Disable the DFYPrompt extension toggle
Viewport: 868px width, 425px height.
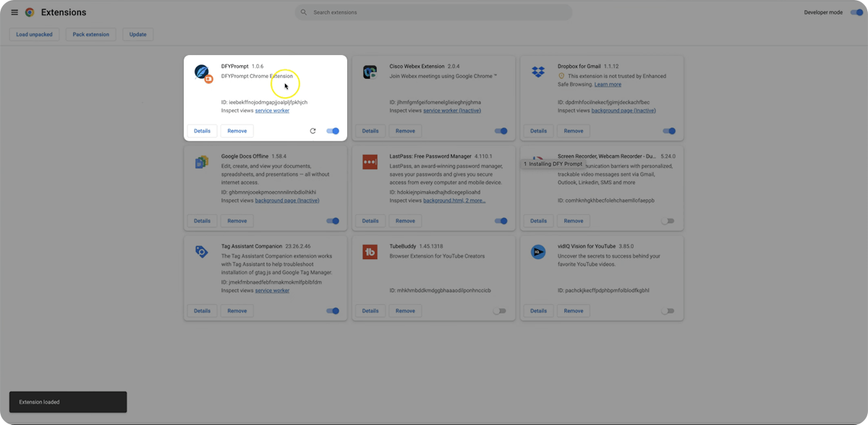click(x=333, y=131)
